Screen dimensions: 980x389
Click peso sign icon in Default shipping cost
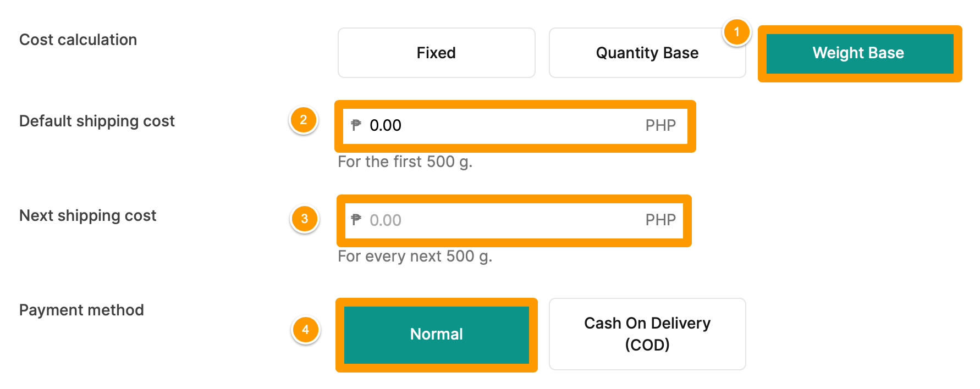point(356,125)
